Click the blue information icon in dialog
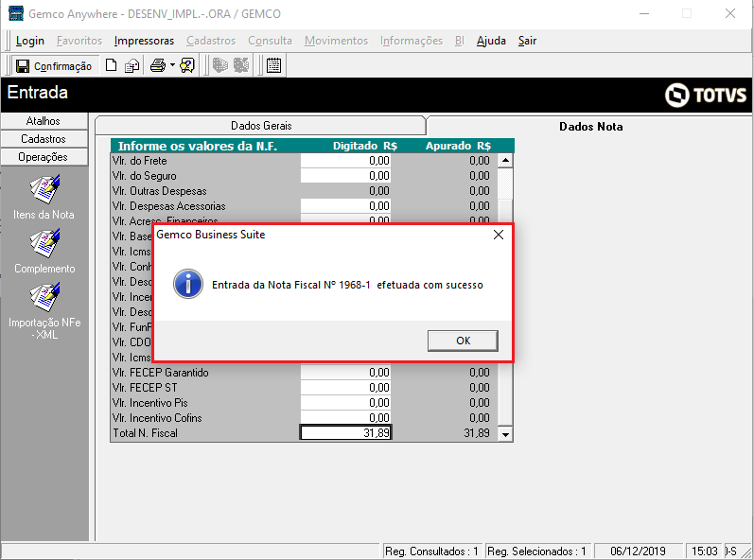754x560 pixels. [188, 284]
